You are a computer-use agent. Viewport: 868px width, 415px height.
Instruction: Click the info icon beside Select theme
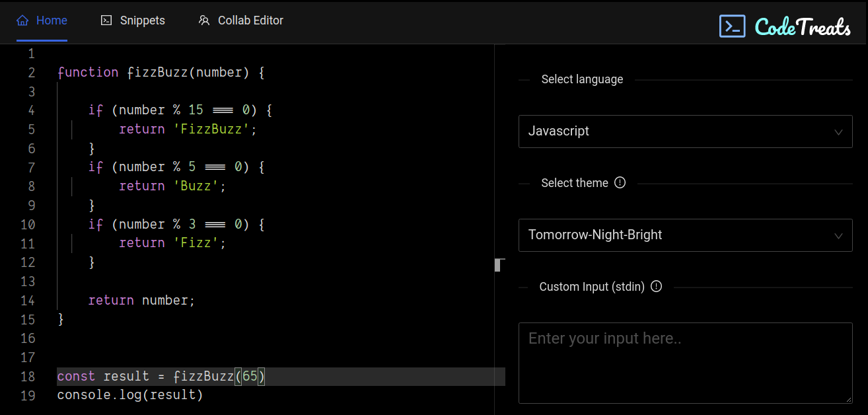[x=620, y=182]
